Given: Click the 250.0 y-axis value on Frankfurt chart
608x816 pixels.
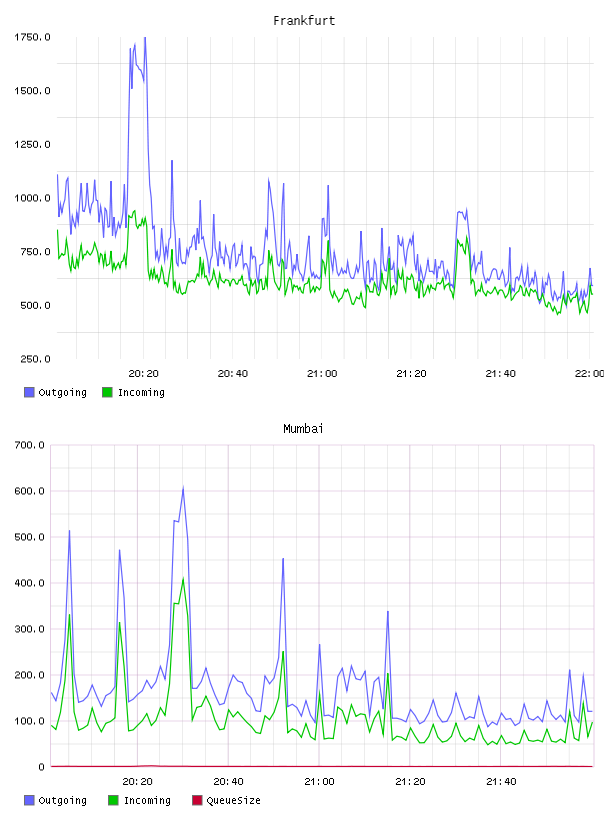Looking at the screenshot, I should coord(35,359).
